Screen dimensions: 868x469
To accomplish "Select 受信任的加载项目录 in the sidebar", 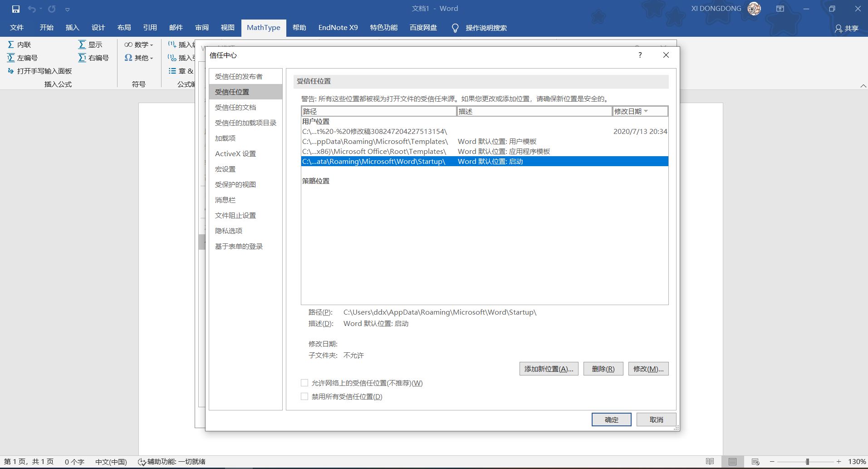I will [x=245, y=123].
